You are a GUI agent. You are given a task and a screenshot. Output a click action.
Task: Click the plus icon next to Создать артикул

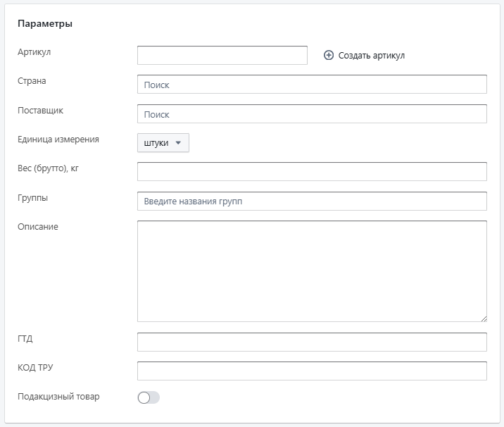tap(329, 56)
